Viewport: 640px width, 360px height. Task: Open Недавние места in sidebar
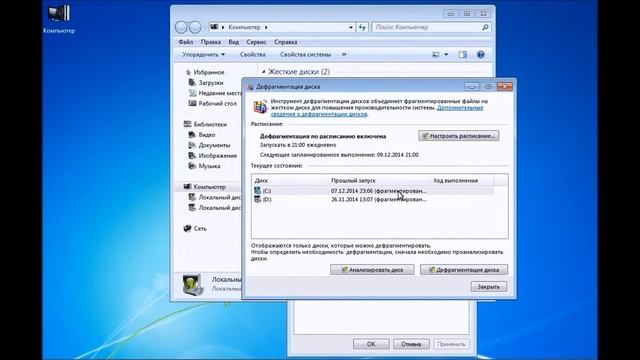(220, 93)
